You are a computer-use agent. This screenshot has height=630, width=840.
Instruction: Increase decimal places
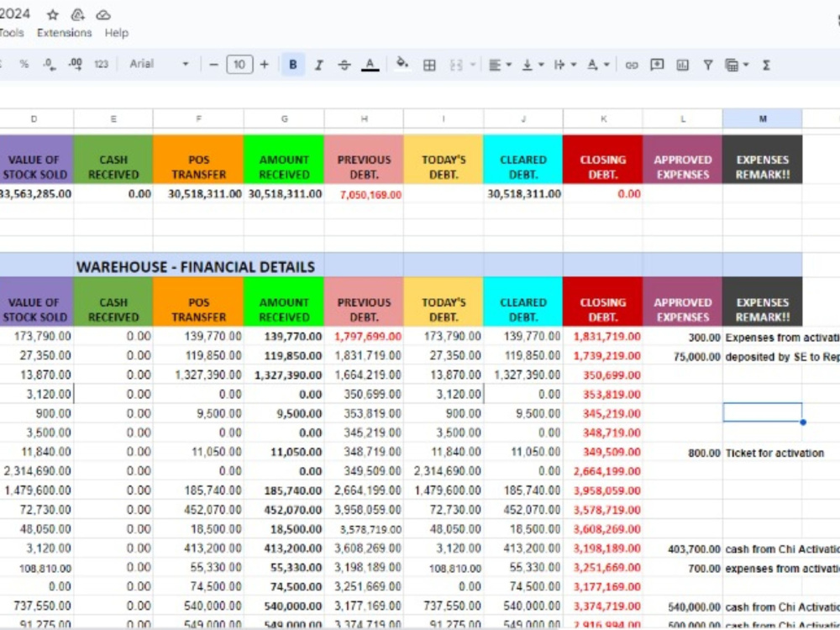(76, 65)
